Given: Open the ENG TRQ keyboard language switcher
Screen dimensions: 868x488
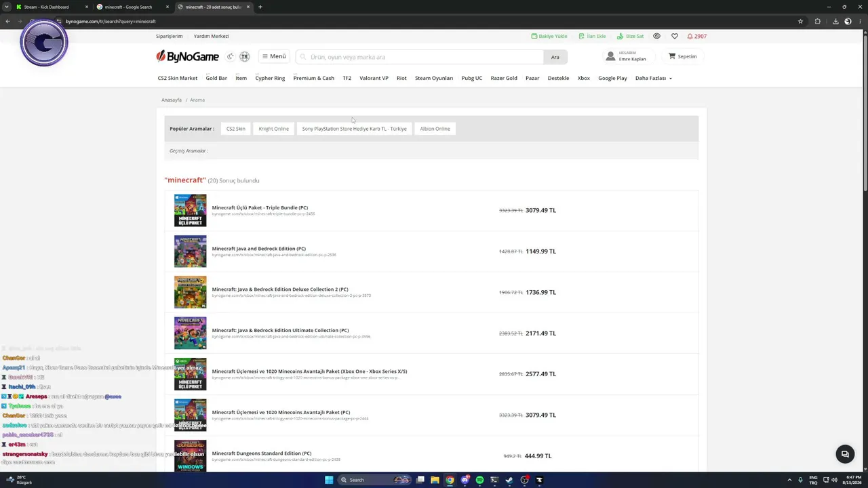Looking at the screenshot, I should point(814,480).
